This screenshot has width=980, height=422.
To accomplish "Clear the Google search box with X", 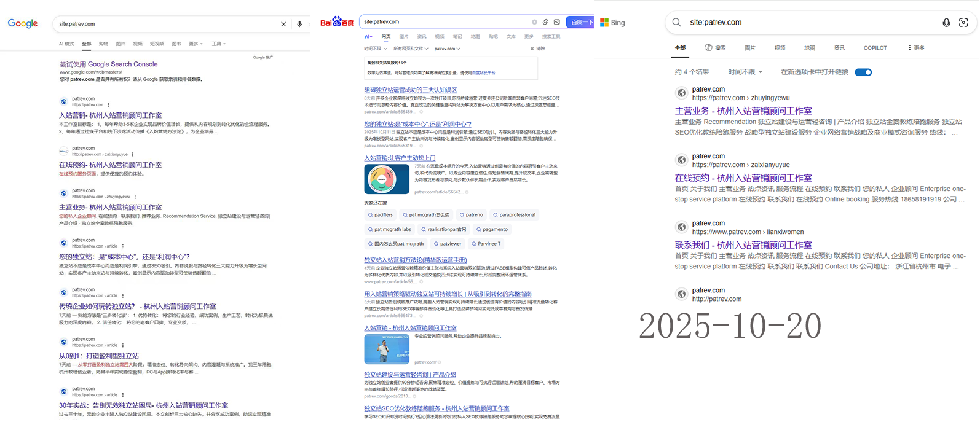I will click(283, 24).
